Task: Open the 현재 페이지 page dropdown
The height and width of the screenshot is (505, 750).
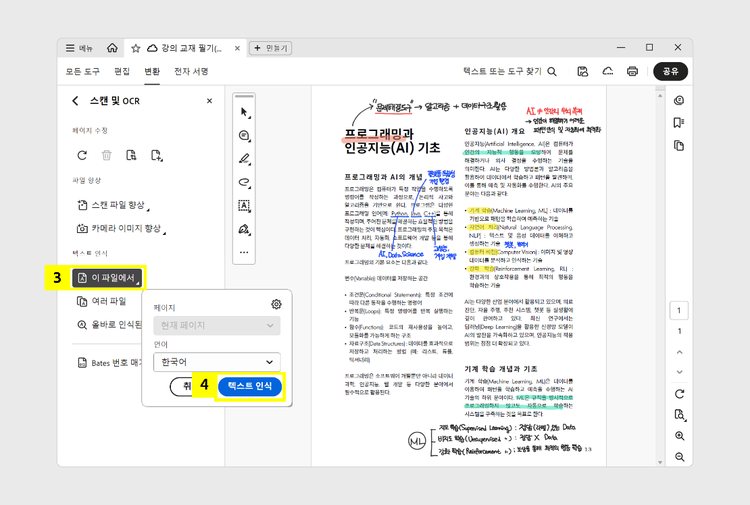Action: pos(217,326)
